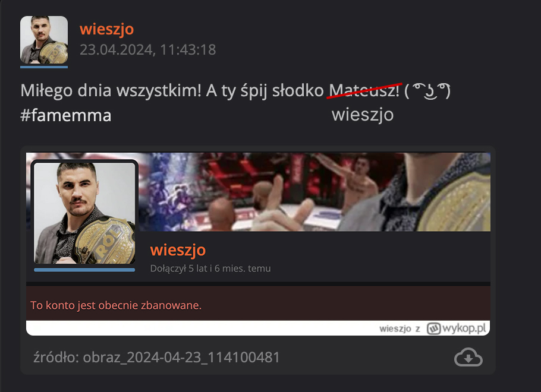Viewport: 541px width, 392px height.
Task: Click the crossed-out name Mateusz
Action: tap(364, 91)
